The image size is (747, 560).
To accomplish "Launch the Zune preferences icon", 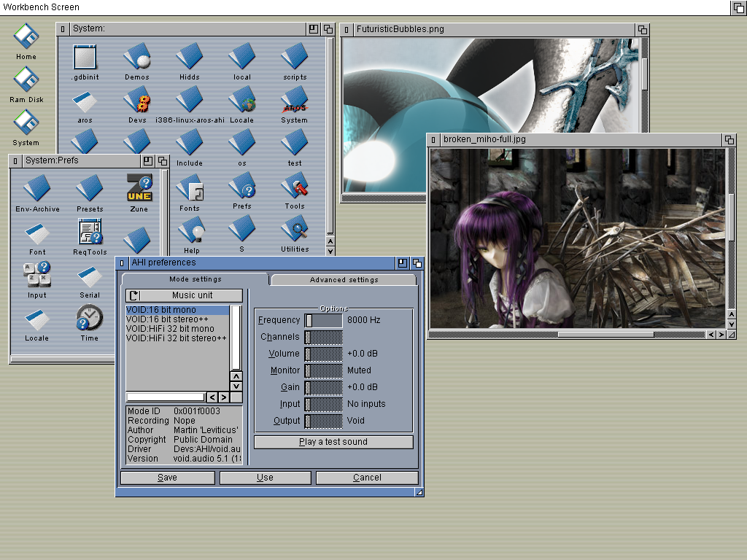I will (x=139, y=187).
